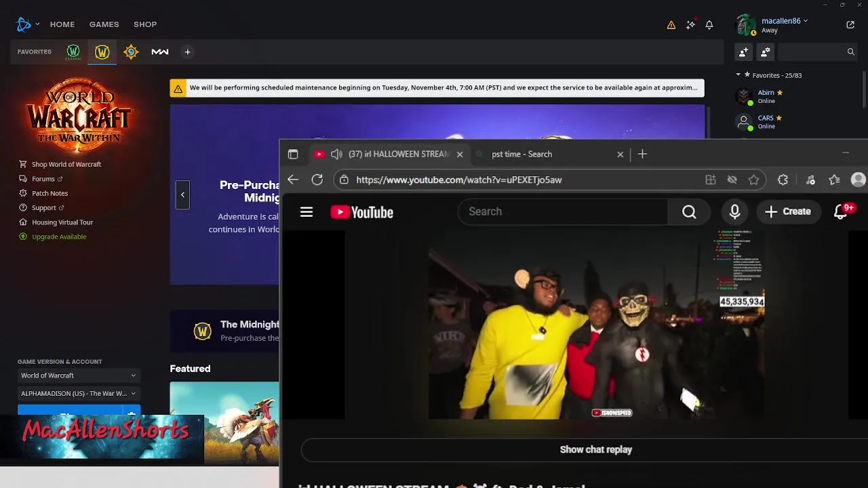The image size is (868, 488).
Task: Close the HALLOWEEN STREAM tab
Action: (x=460, y=154)
